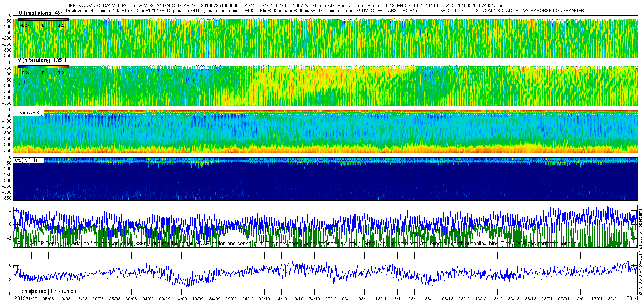Image resolution: width=644 pixels, height=304 pixels.
Task: Click the mean(ABSI) panel label
Action: [x=28, y=113]
